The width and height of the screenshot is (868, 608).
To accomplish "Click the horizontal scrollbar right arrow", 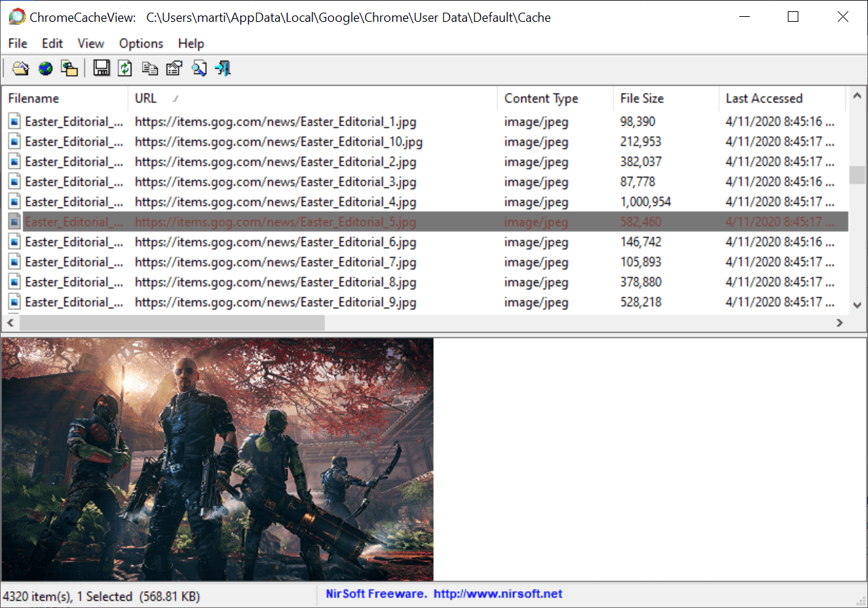I will click(x=839, y=323).
